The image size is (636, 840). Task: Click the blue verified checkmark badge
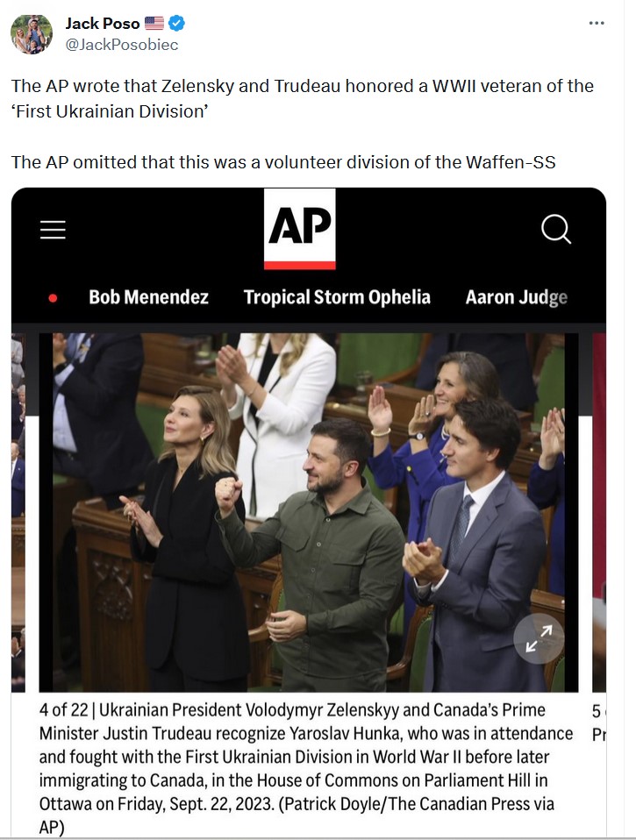click(x=177, y=23)
